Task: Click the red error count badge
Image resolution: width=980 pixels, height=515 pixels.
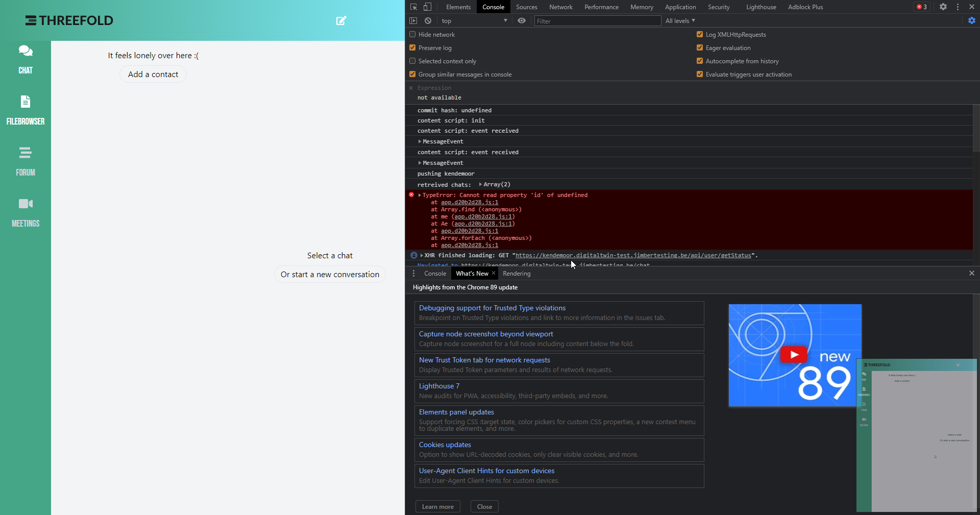Action: pyautogui.click(x=922, y=7)
